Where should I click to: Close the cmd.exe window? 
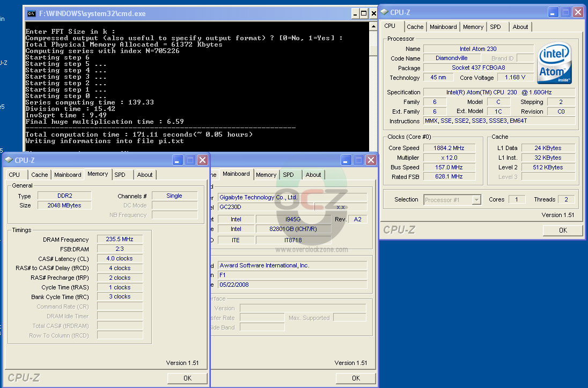373,14
